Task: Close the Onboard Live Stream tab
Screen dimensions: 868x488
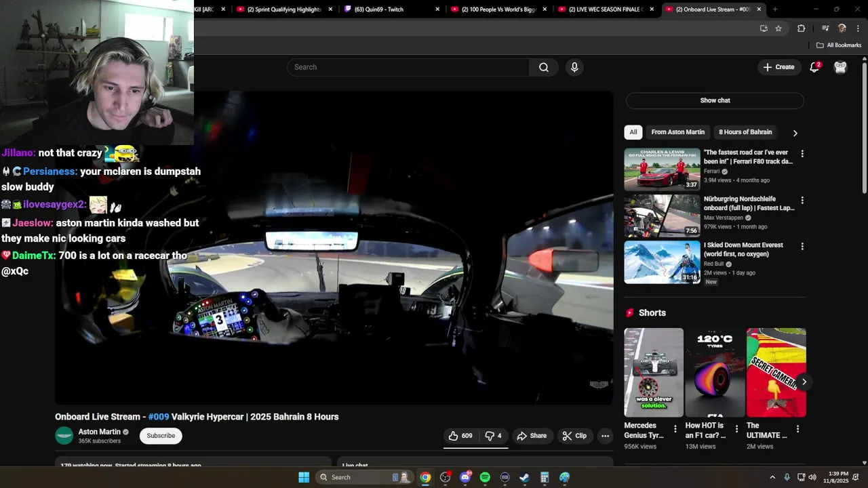Action: point(759,9)
